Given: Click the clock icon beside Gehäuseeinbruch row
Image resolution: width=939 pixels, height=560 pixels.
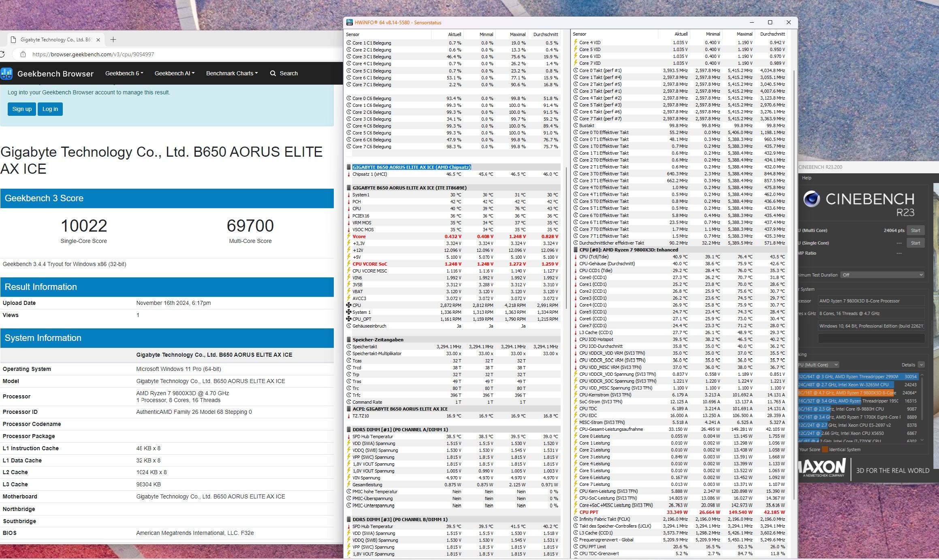Looking at the screenshot, I should pos(349,326).
